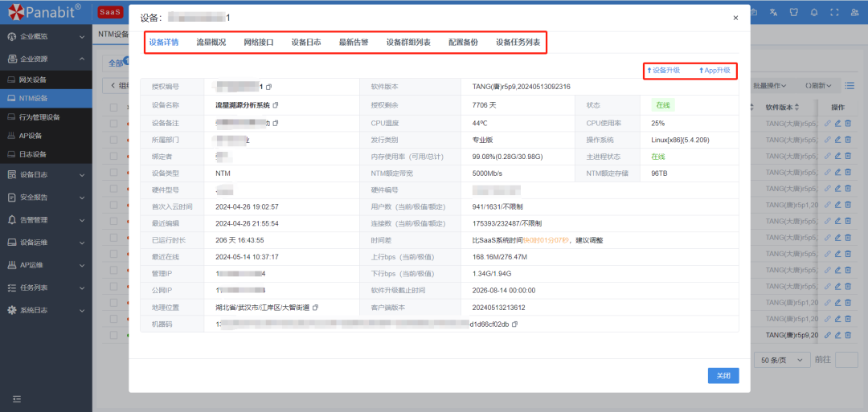Viewport: 868px width, 412px height.
Task: Sort by the 软件版本 column arrows
Action: (797, 107)
